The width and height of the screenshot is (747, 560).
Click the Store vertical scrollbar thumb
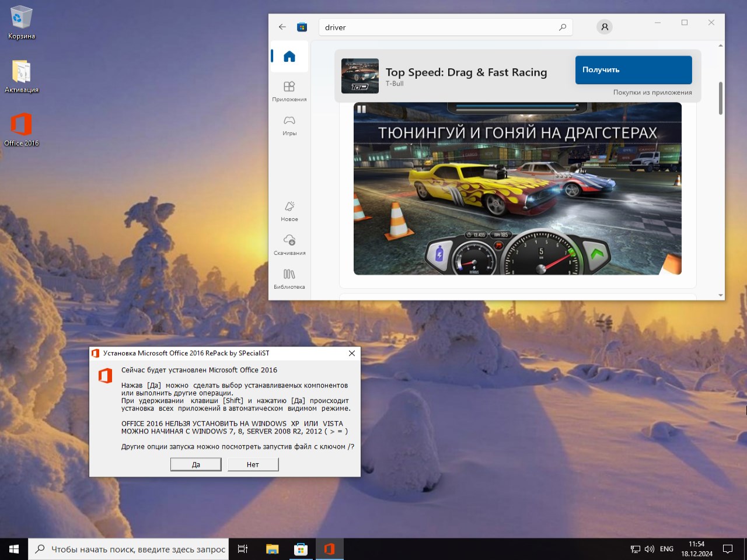click(x=721, y=98)
